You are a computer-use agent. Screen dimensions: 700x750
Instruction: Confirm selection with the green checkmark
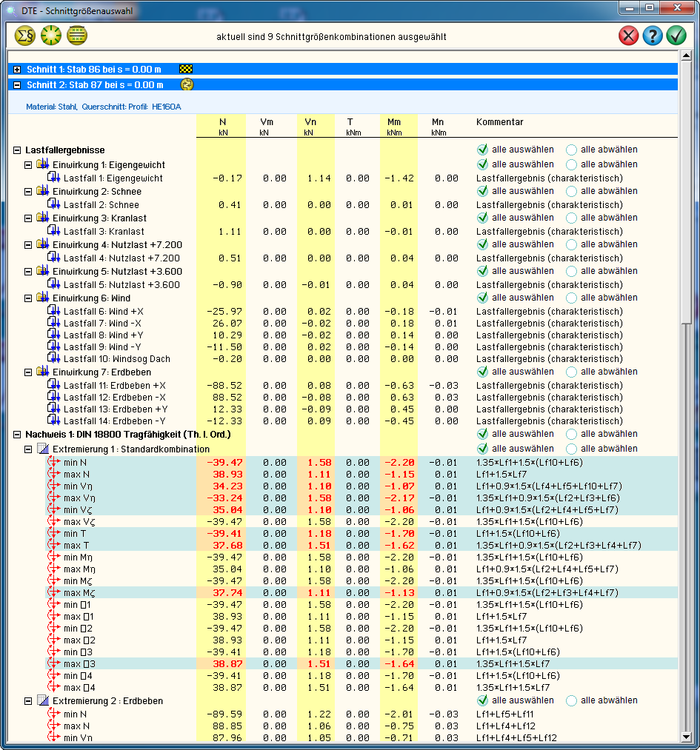676,36
